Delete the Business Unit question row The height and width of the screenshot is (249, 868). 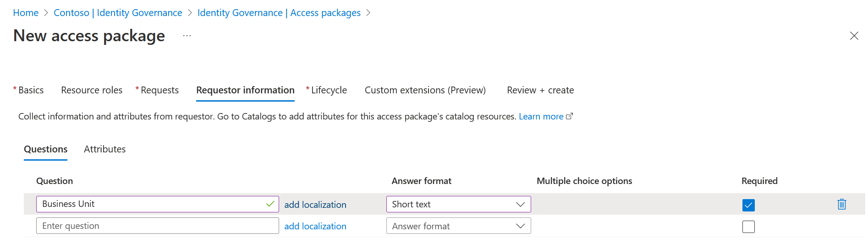point(841,204)
